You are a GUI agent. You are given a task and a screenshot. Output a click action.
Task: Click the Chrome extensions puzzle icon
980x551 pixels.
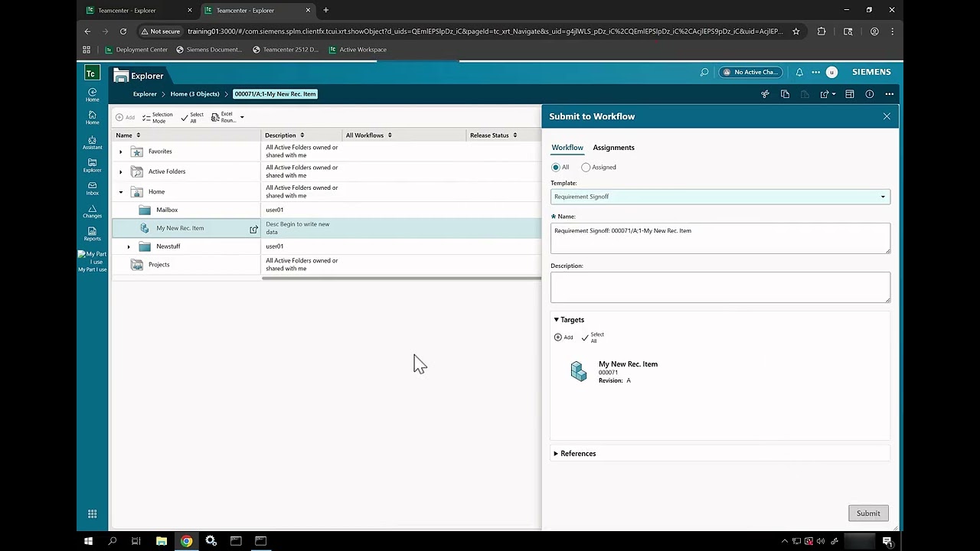point(822,31)
